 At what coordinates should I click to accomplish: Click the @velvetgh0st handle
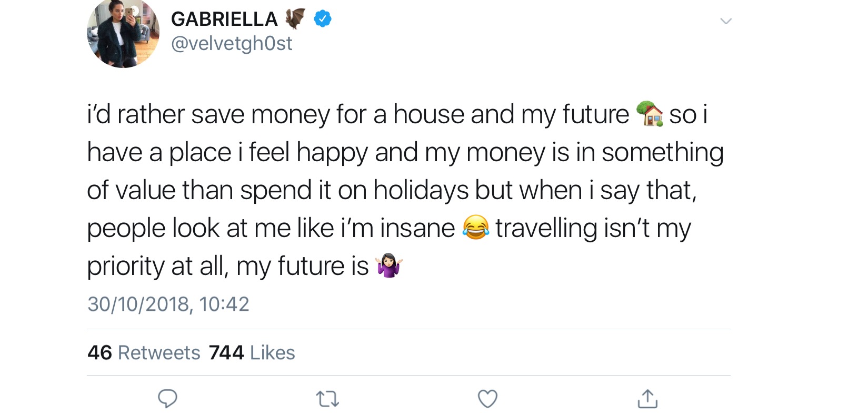point(232,43)
